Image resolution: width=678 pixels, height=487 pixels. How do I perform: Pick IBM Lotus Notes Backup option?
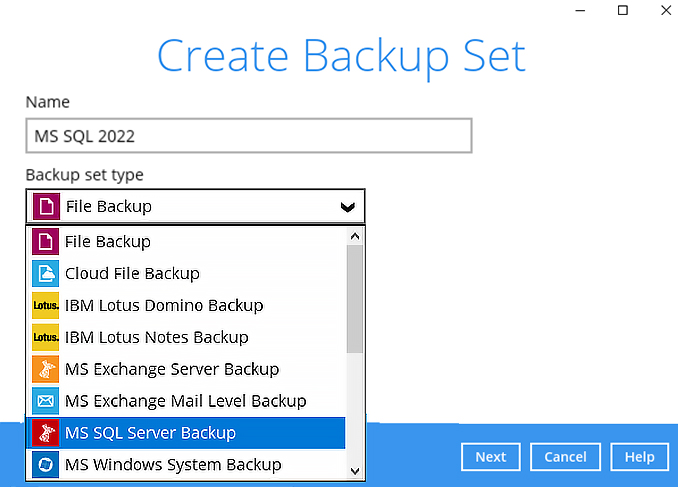[186, 337]
